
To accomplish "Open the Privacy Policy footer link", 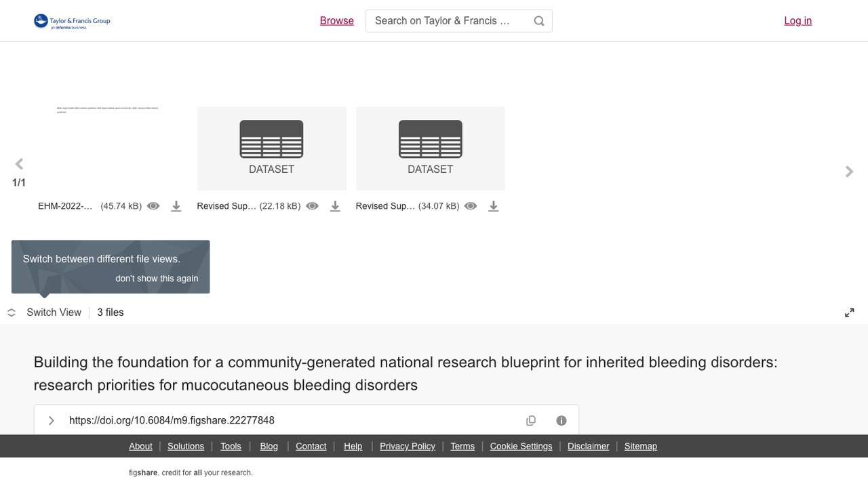I will click(x=408, y=446).
